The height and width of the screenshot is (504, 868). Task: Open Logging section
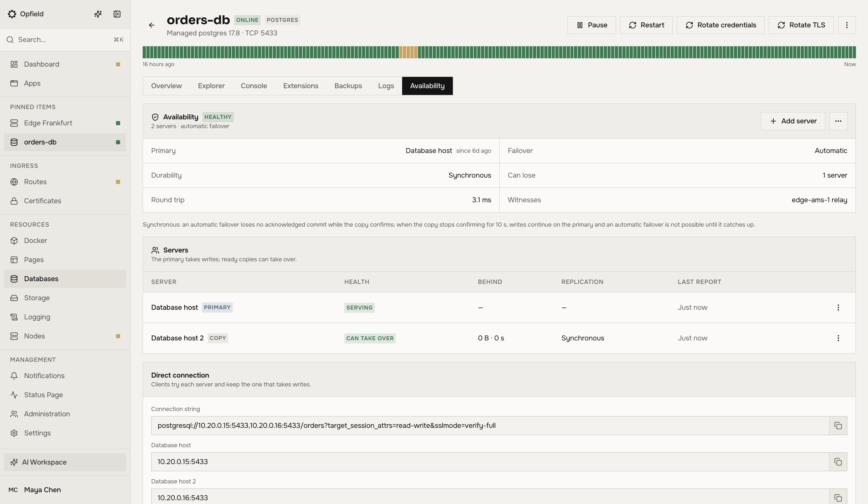click(x=65, y=317)
